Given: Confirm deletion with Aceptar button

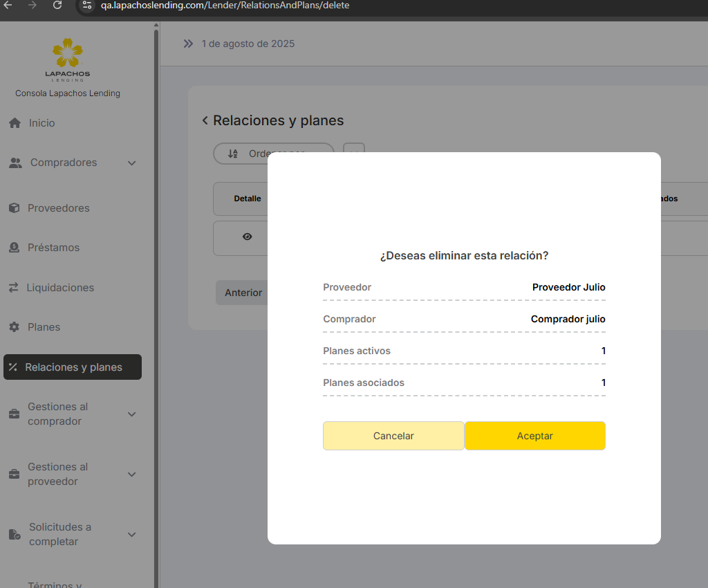Looking at the screenshot, I should 534,436.
